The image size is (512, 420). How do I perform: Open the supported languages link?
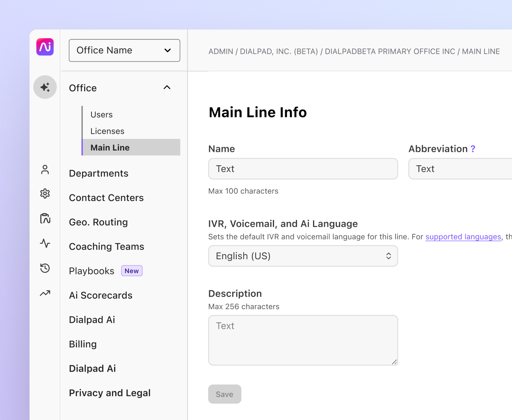(x=463, y=237)
